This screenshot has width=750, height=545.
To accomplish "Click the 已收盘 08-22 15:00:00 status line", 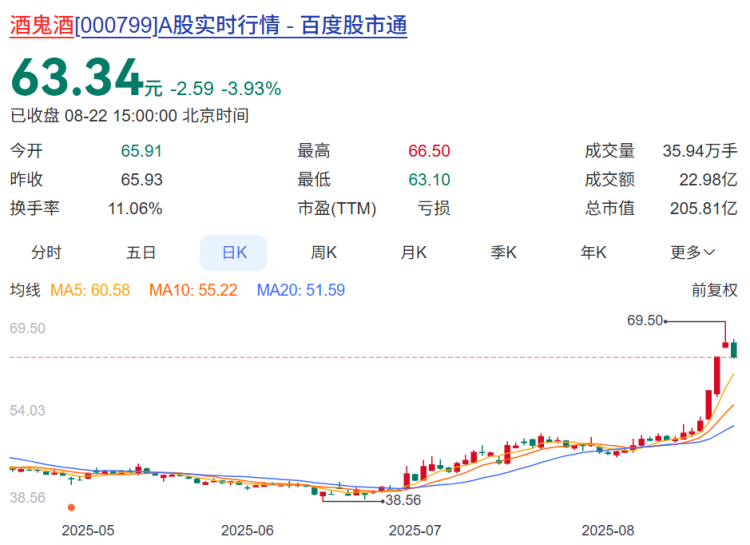I will 130,116.
